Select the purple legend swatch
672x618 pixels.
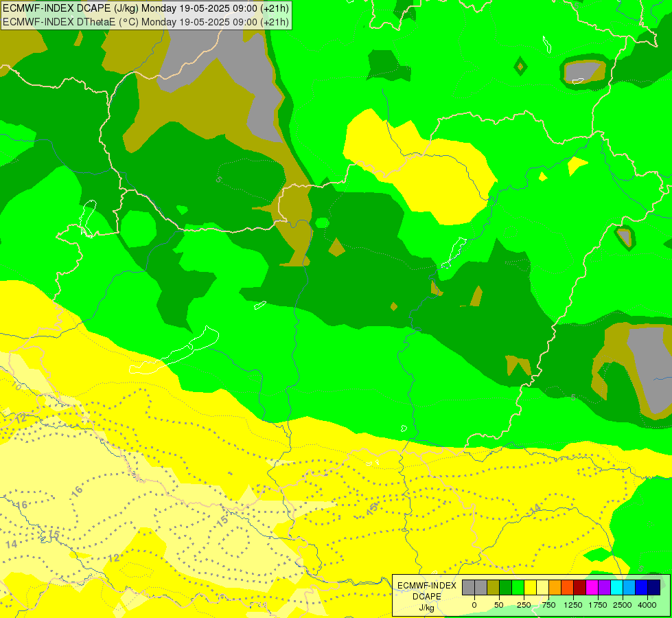[x=604, y=587]
